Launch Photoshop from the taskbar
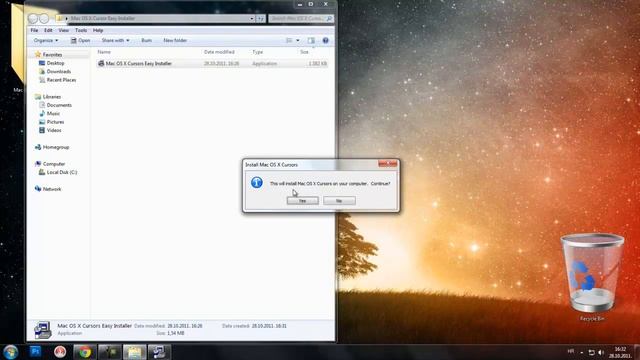 point(36,351)
